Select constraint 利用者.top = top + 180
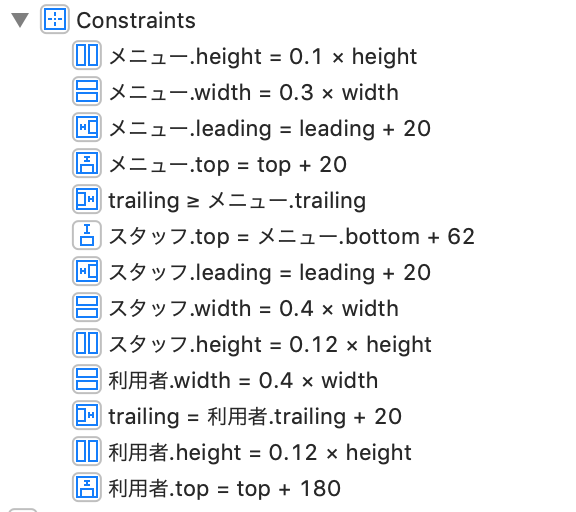 point(224,488)
